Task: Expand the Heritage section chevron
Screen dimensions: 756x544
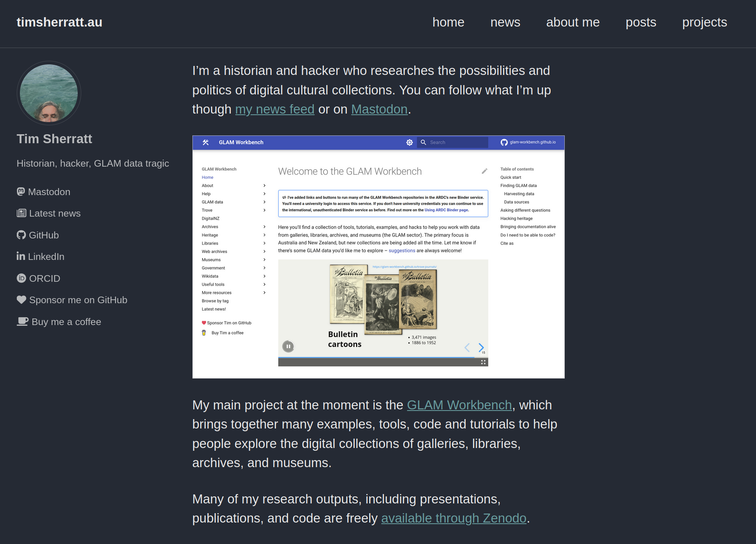Action: click(x=264, y=235)
